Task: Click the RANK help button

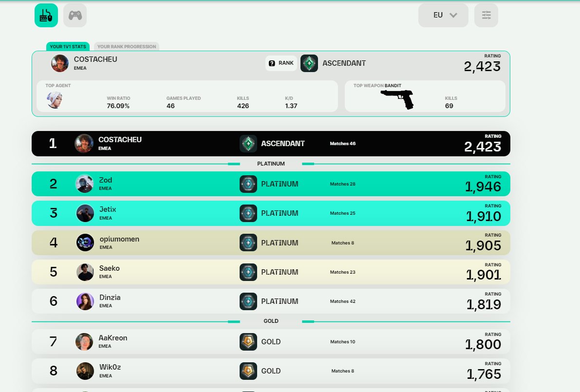Action: coord(281,63)
